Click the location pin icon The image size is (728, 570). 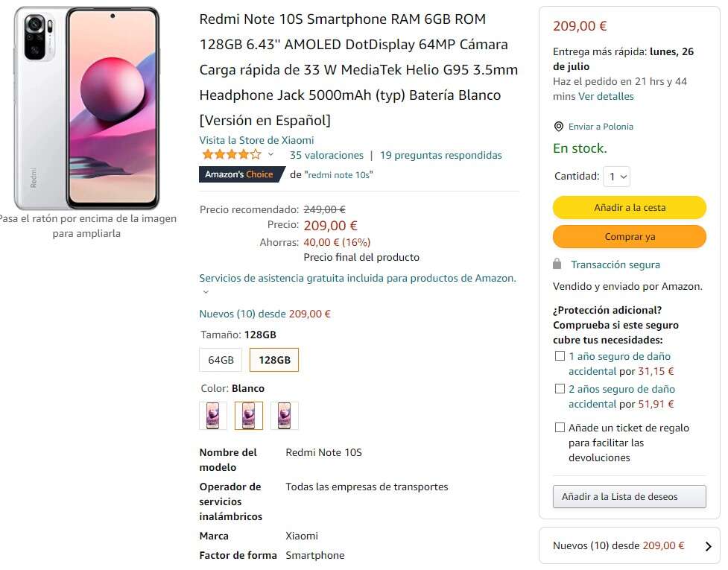559,127
